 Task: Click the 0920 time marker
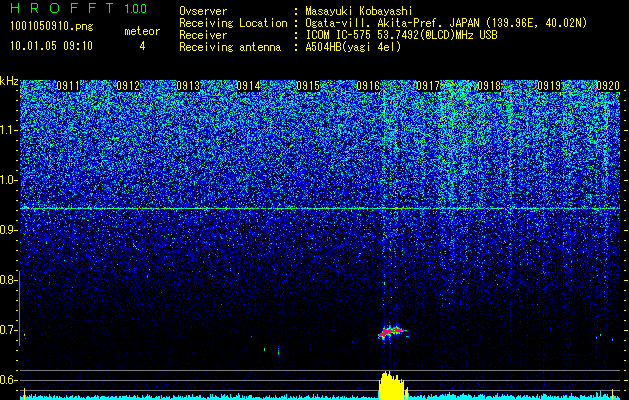tap(608, 86)
